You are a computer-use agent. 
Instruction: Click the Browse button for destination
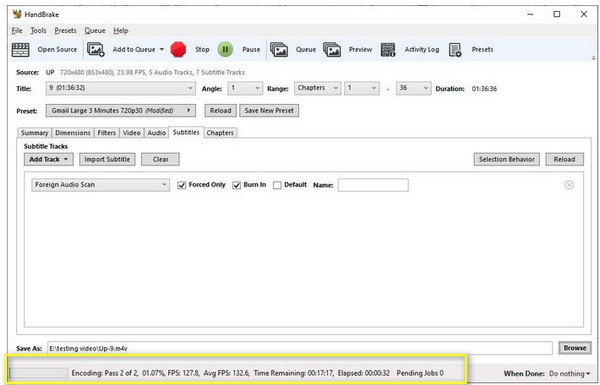click(x=575, y=348)
